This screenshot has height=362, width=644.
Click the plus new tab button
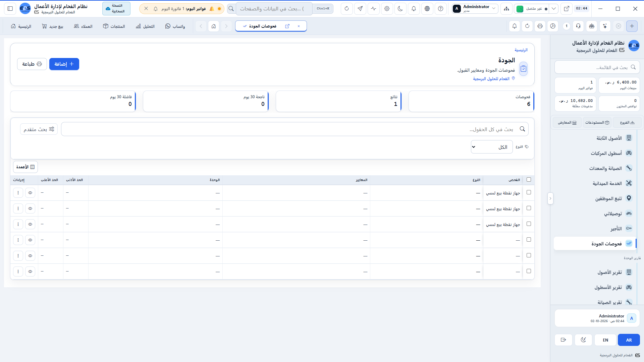tap(632, 26)
